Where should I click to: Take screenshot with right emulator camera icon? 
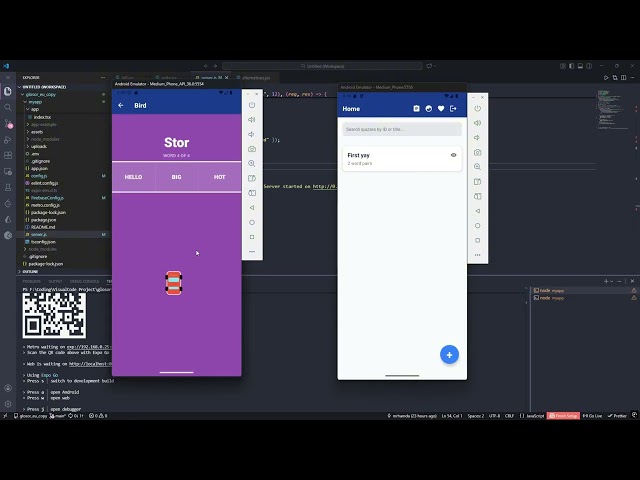coord(478,152)
